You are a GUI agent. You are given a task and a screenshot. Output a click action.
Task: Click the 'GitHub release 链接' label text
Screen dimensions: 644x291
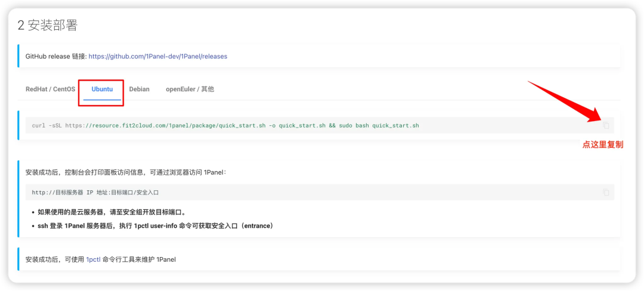pos(56,56)
